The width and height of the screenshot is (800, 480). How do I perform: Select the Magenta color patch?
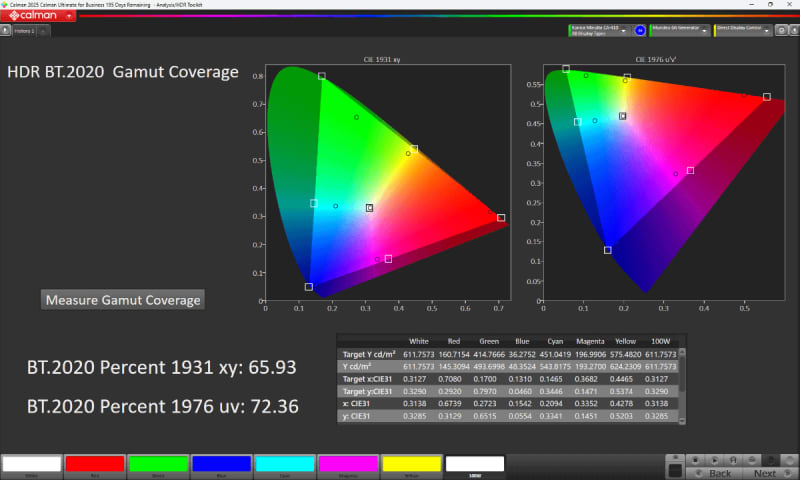349,464
